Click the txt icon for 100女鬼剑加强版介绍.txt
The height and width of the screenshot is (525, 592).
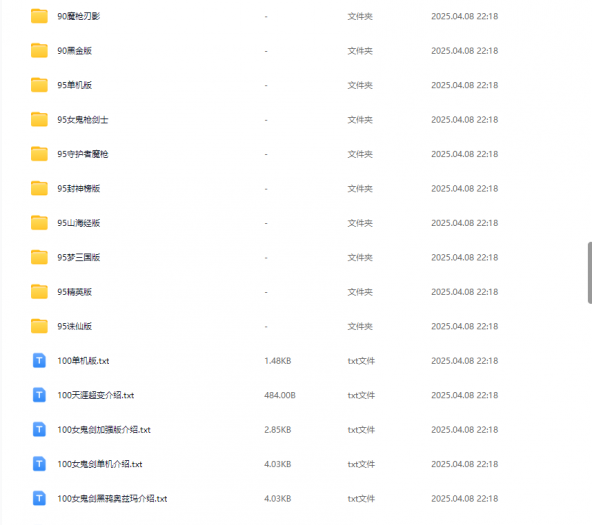coord(39,430)
